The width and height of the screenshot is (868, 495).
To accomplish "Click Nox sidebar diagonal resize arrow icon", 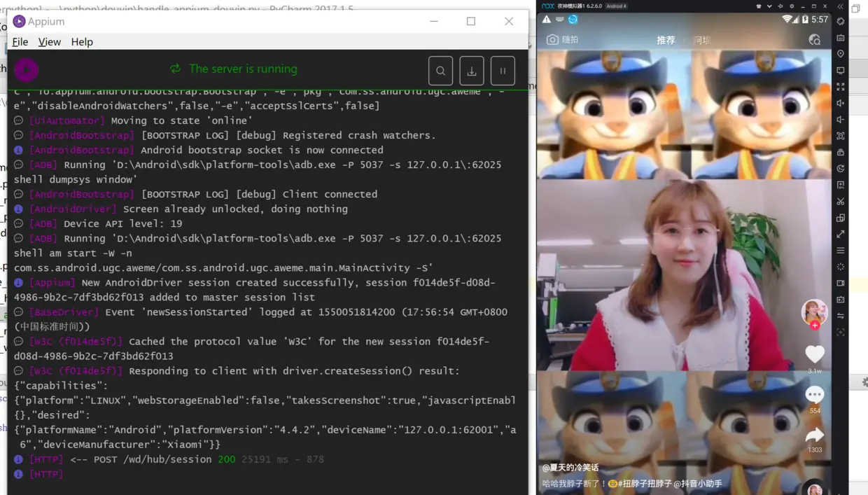I will click(x=841, y=234).
